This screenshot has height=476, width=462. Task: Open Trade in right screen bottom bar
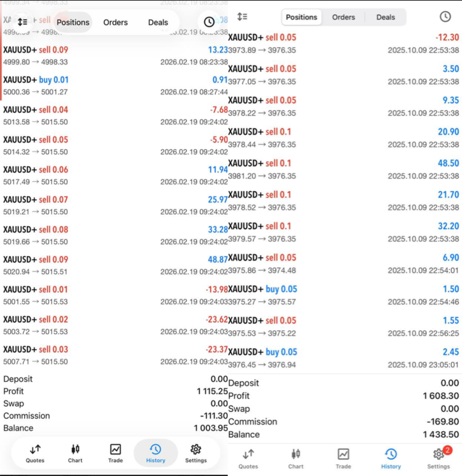point(343,459)
